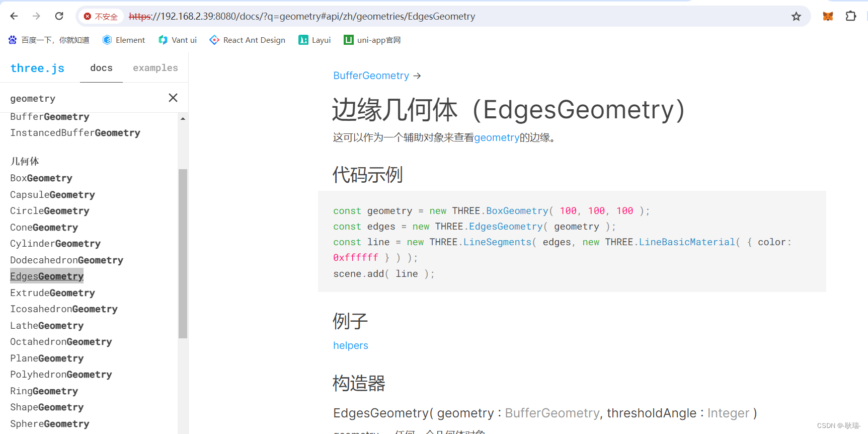Open the uni-app官网 bookmark

(372, 40)
